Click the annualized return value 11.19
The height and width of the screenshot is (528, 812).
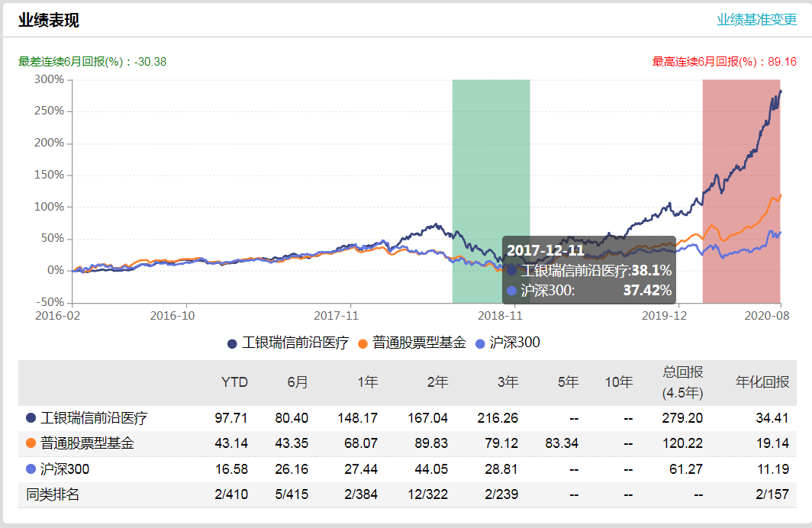772,469
